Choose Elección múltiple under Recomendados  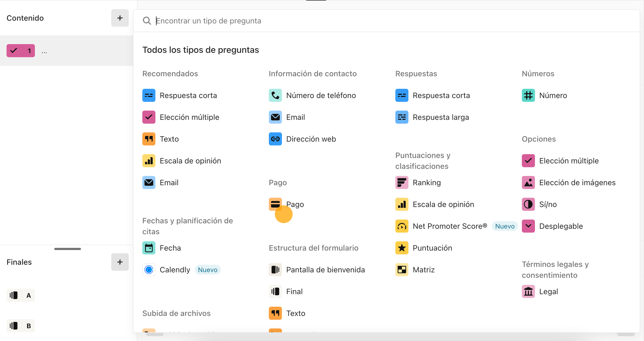(189, 117)
